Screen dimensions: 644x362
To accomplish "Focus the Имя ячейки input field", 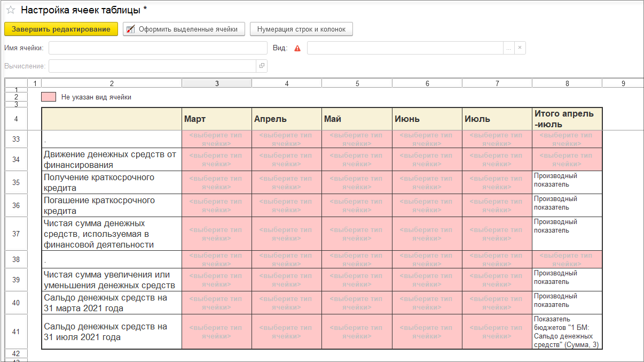I will click(x=158, y=48).
